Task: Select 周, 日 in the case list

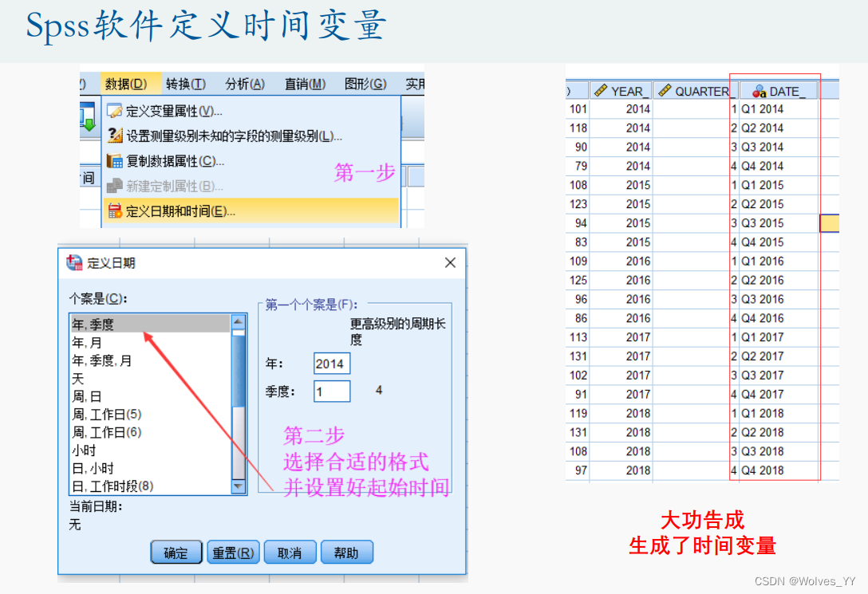Action: 150,396
